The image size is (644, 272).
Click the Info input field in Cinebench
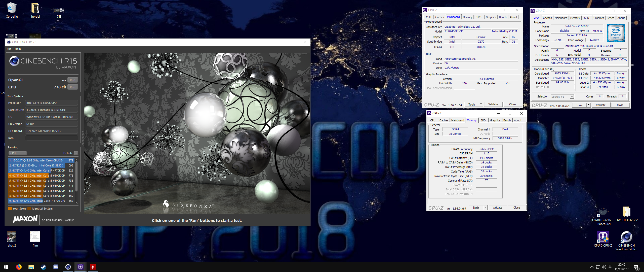[51, 138]
